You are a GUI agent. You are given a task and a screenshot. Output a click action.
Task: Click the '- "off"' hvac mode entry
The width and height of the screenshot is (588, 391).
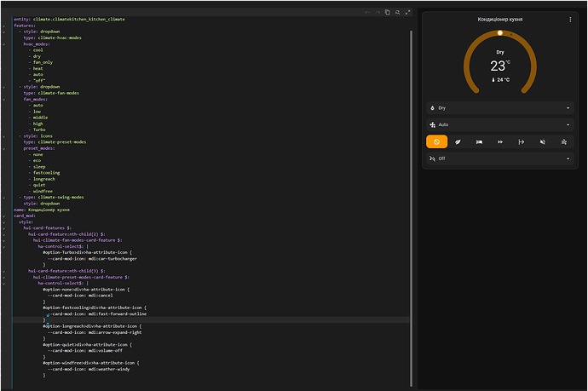[x=37, y=81]
